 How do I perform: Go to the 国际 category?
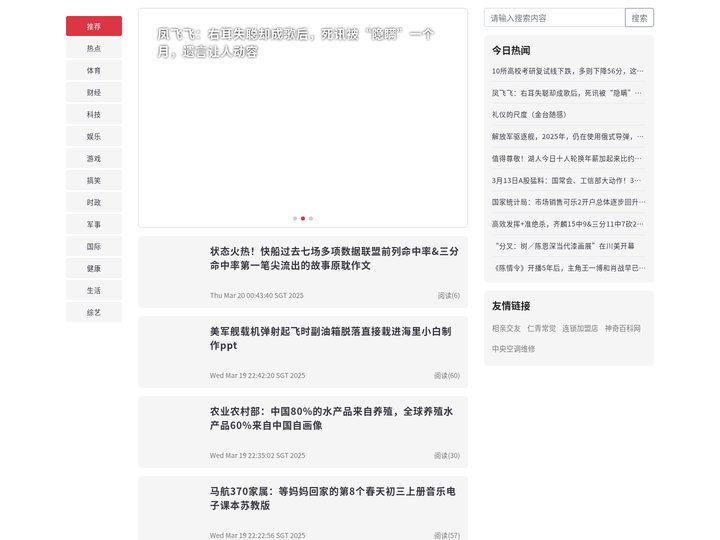coord(94,247)
